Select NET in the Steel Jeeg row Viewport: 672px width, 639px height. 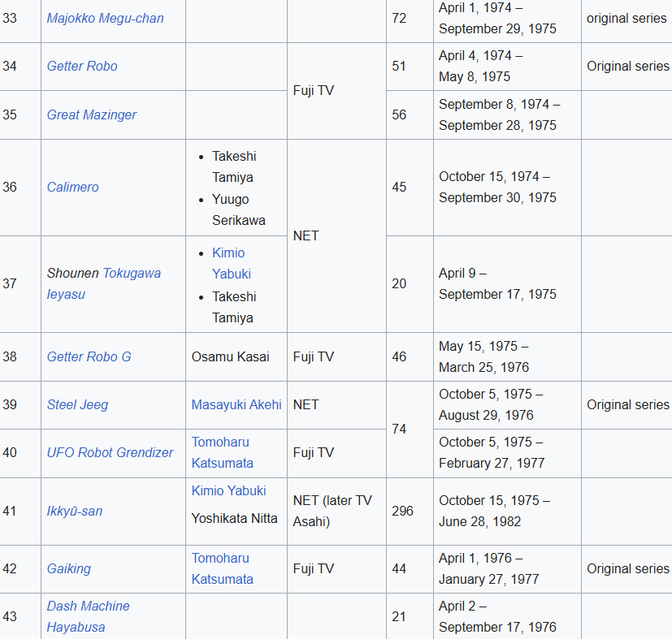click(x=306, y=404)
